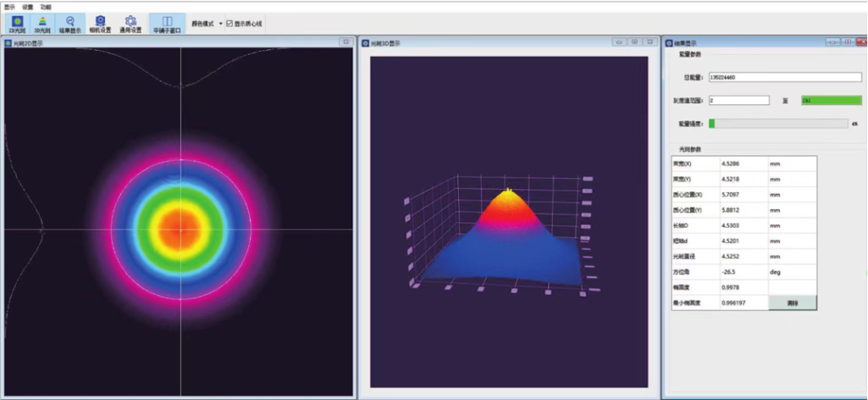
Task: Select the 3D光斑 toolbar icon
Action: pyautogui.click(x=42, y=23)
